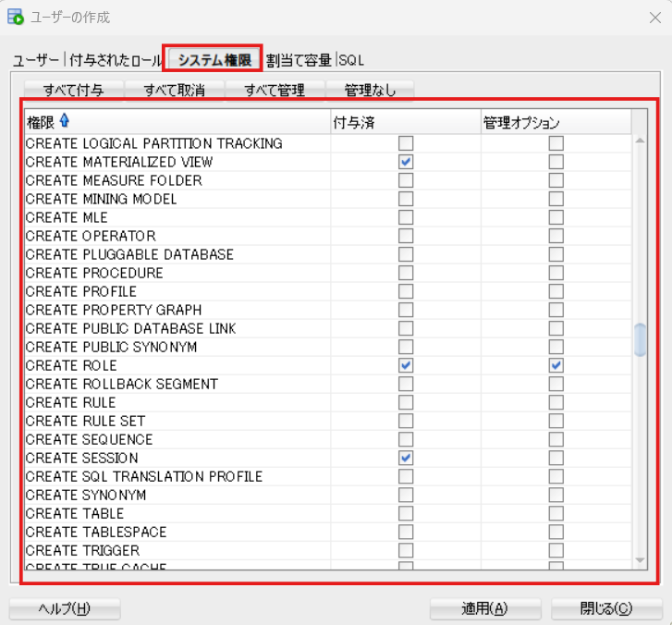Grant CREATE SEQUENCE privilege
Screen dimensions: 672x625
406,439
